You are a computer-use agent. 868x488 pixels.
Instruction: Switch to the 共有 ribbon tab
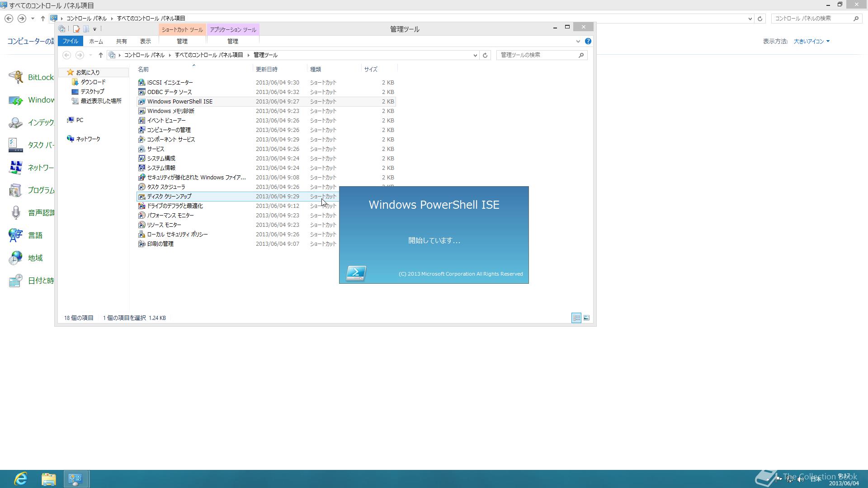tap(121, 41)
